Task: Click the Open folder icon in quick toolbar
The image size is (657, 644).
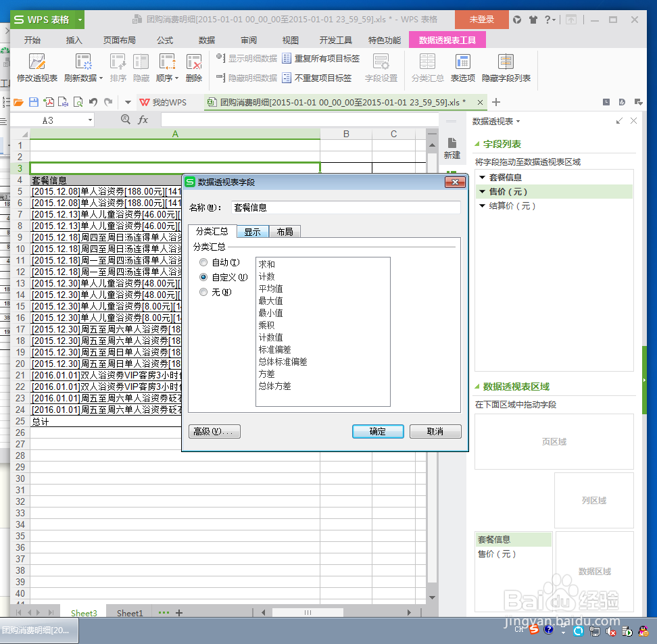Action: (18, 102)
